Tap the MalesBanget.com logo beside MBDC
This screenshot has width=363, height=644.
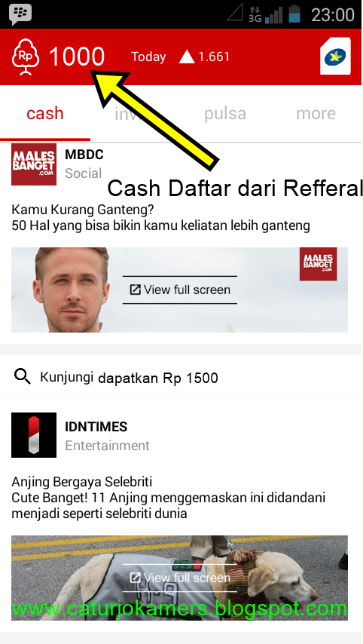point(34,164)
